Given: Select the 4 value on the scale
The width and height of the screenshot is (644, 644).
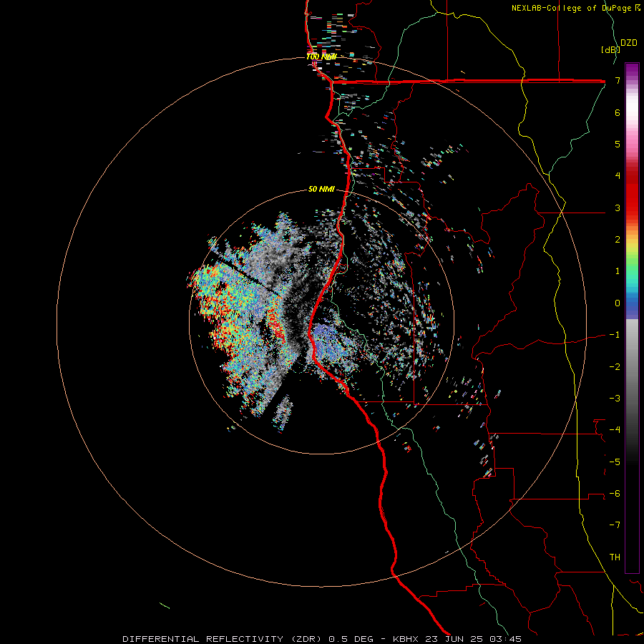Looking at the screenshot, I should click(618, 176).
